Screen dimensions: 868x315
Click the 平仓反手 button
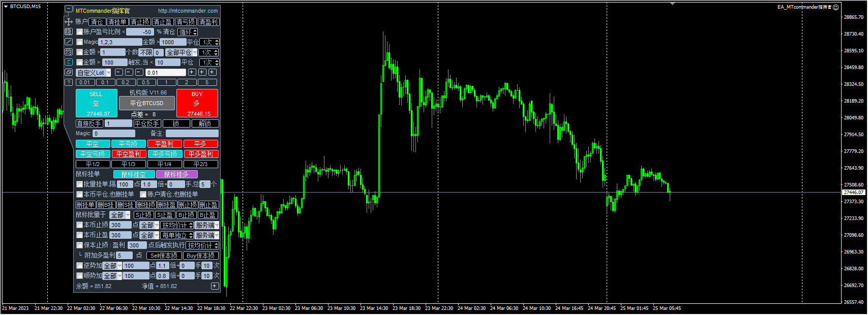click(x=147, y=123)
